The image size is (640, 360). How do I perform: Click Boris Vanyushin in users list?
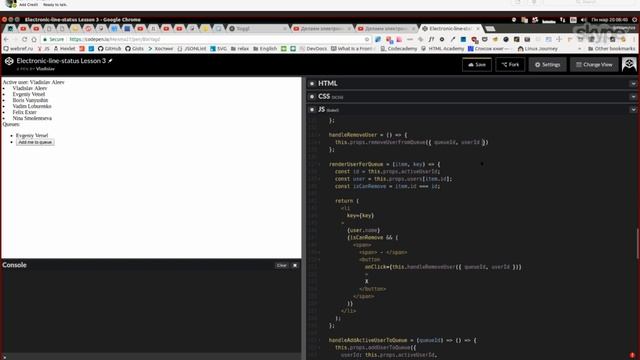[30, 100]
